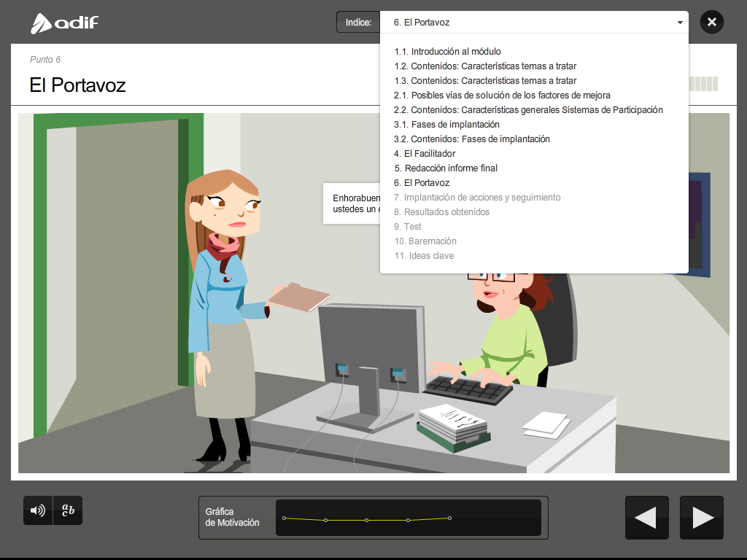The image size is (747, 560).
Task: Go to the next slide arrow
Action: pos(702,518)
